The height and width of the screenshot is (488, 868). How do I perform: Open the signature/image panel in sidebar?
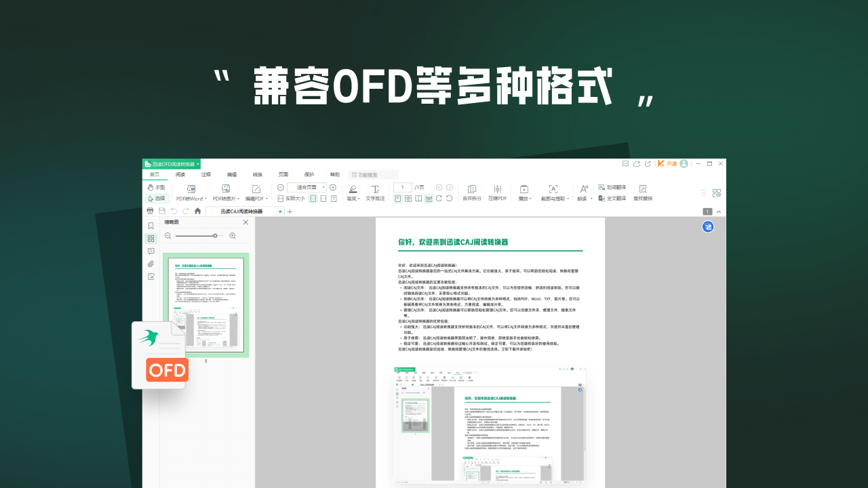click(151, 276)
